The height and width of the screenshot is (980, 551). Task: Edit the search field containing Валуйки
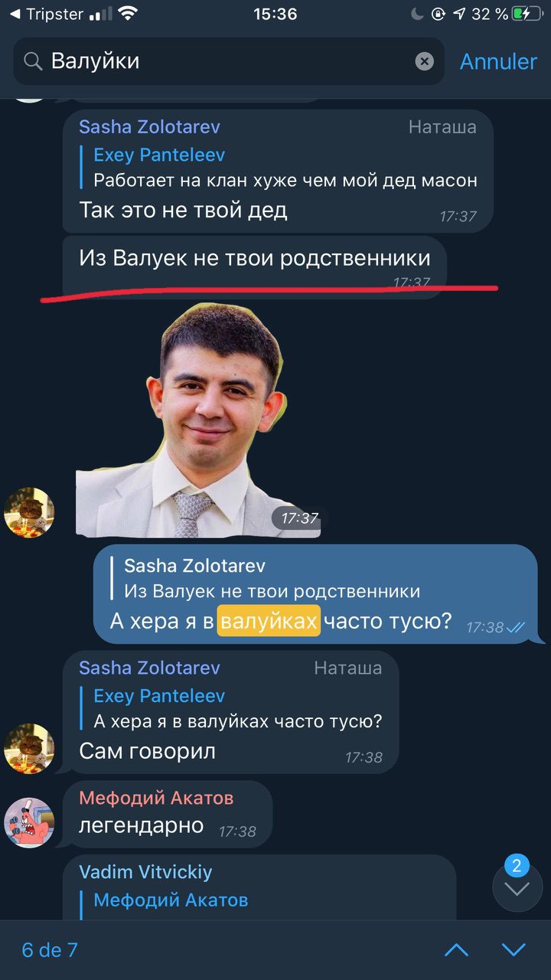click(229, 61)
